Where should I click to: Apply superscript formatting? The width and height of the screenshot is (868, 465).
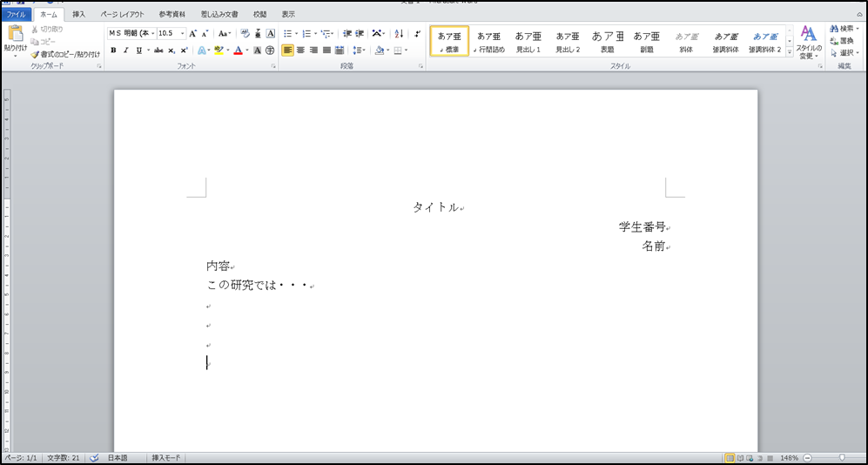click(184, 51)
